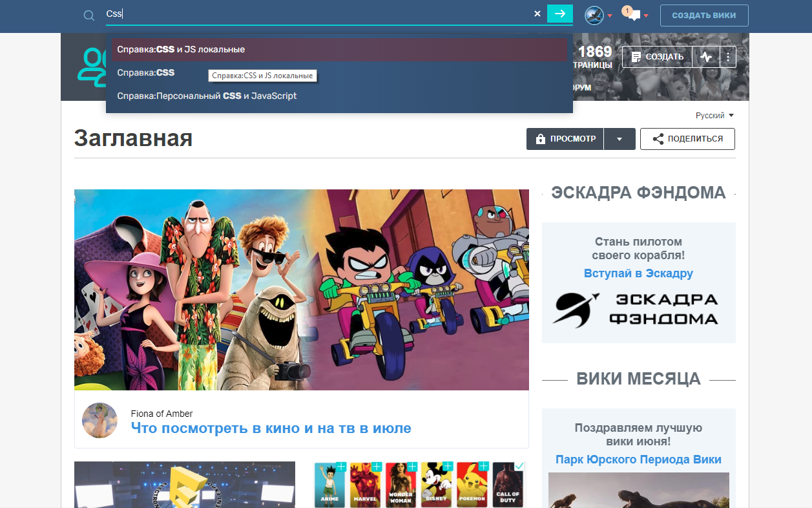Toggle the Call of Duty checkmark
812x508 pixels.
[x=519, y=466]
